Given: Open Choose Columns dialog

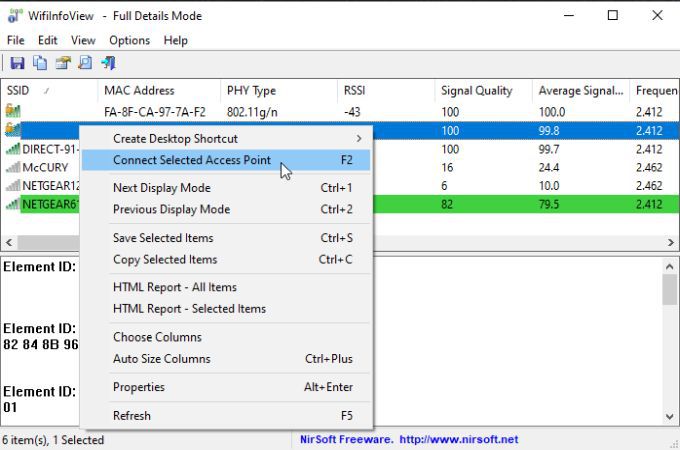Looking at the screenshot, I should pos(226,337).
